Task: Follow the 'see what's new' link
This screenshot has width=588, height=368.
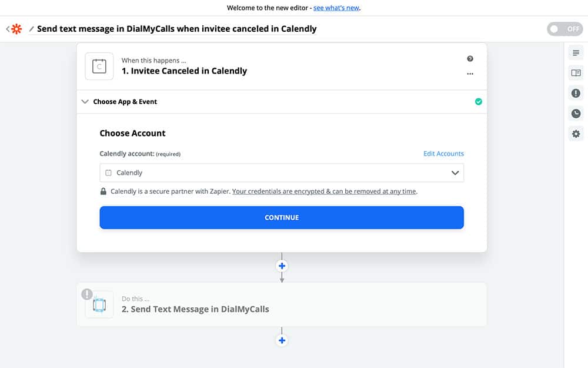Action: click(336, 8)
